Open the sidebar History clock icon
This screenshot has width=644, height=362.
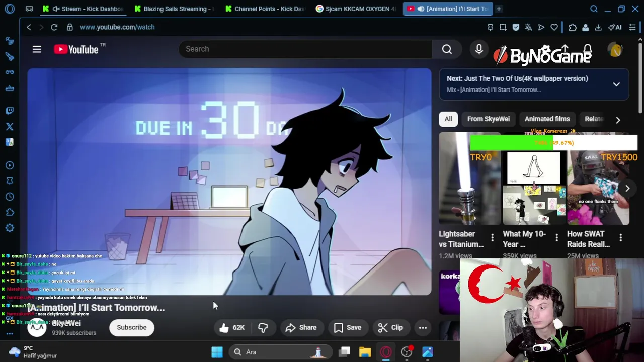point(10,197)
